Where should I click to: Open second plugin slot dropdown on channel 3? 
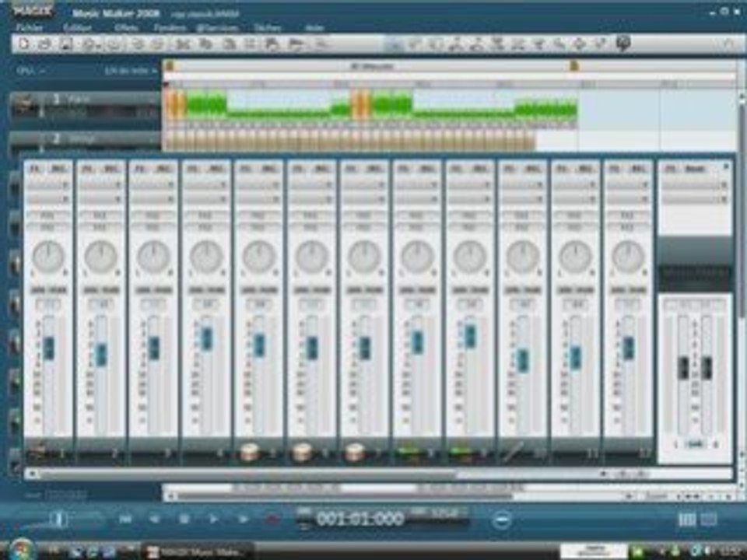(x=153, y=199)
